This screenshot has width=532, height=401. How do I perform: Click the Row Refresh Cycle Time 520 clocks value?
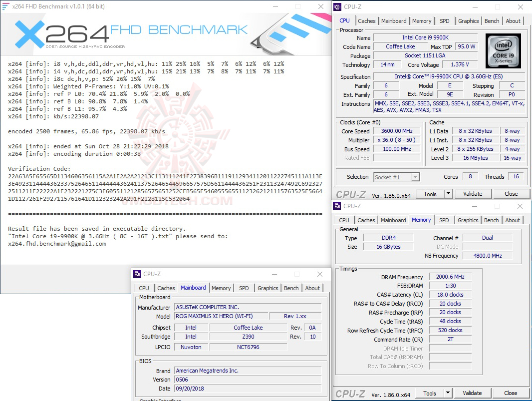[x=450, y=330]
